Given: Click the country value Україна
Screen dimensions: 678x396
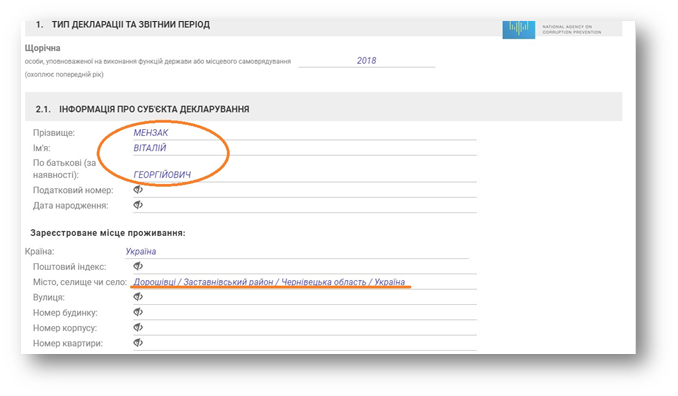Looking at the screenshot, I should (141, 252).
